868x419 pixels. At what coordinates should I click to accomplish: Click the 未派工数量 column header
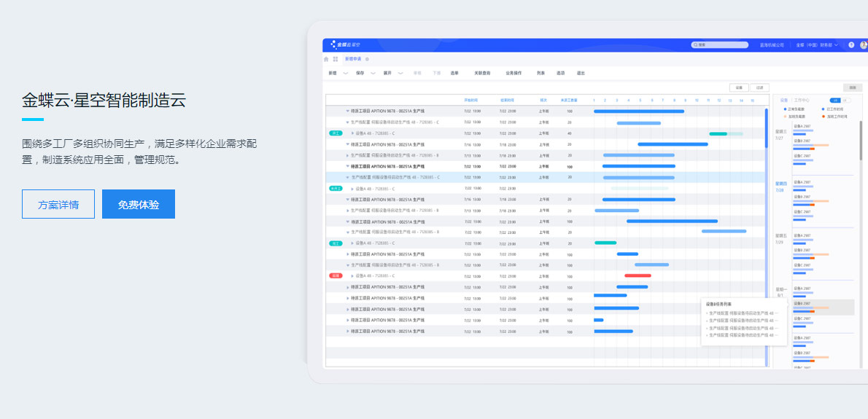point(569,100)
